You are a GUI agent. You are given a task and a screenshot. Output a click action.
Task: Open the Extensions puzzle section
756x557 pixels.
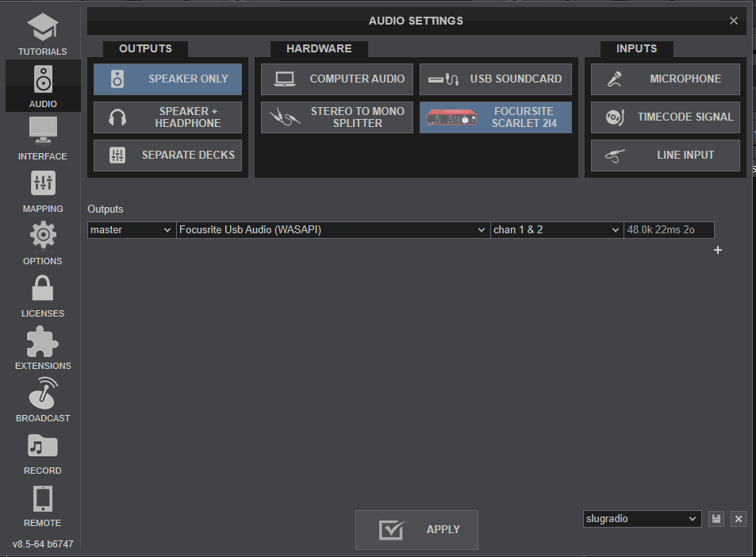(43, 348)
